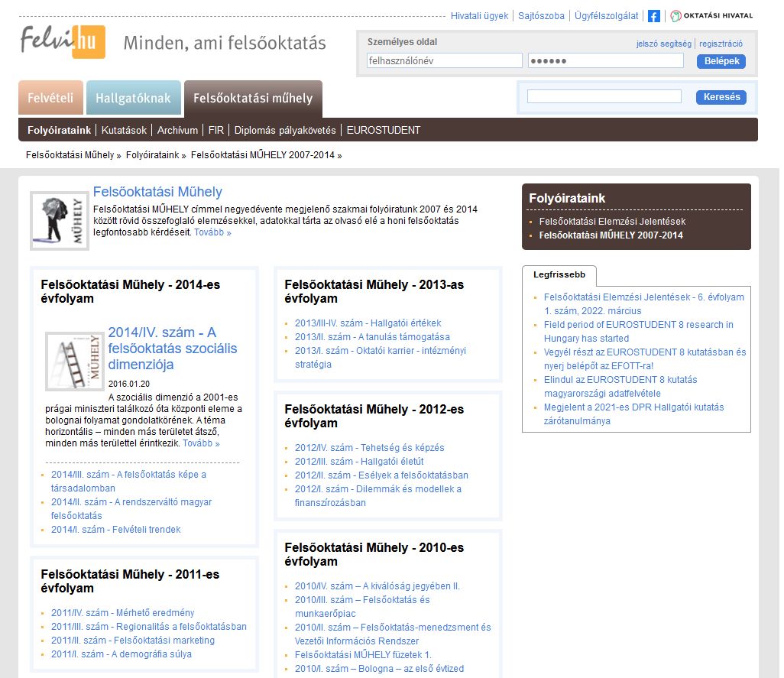Click the Oktatási Hivatal logo
This screenshot has height=678, width=784.
711,15
